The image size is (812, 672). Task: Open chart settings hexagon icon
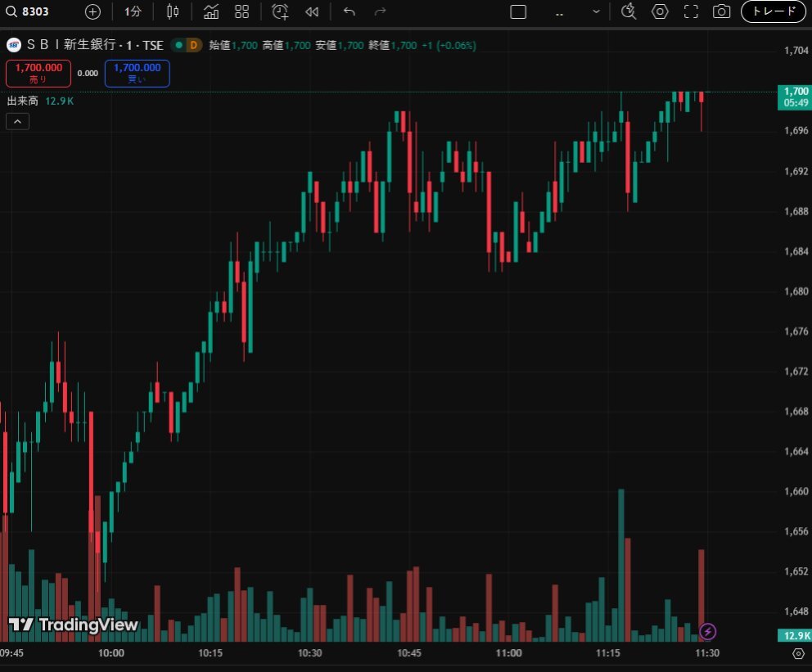(660, 11)
